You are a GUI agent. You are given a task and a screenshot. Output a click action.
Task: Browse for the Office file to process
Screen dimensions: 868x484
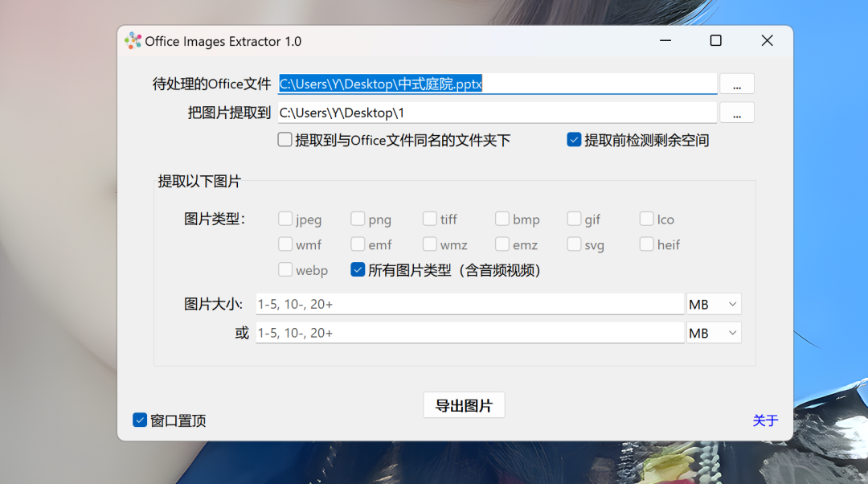737,84
